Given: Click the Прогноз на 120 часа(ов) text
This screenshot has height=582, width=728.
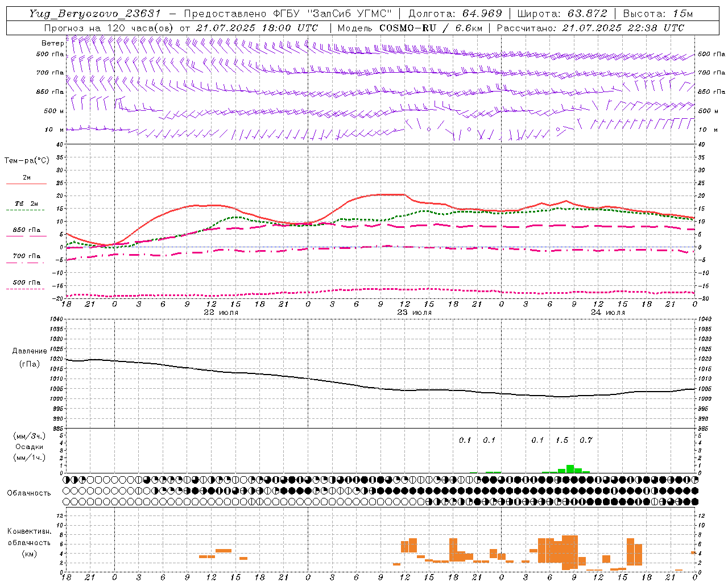Looking at the screenshot, I should (109, 28).
